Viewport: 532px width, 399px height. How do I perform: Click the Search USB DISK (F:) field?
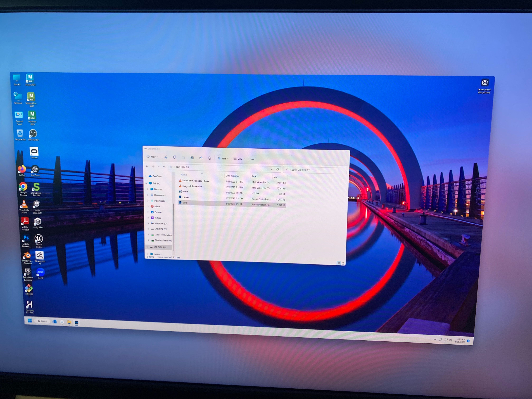tap(315, 170)
